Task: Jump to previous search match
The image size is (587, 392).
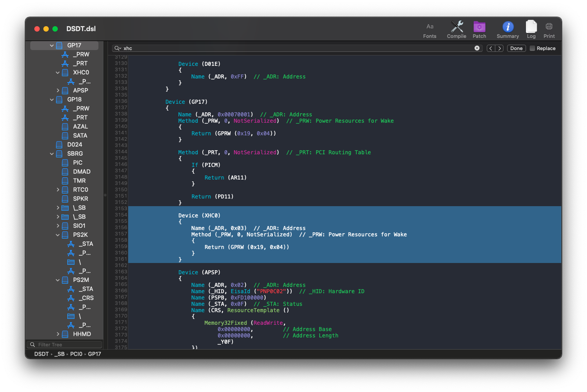Action: (491, 48)
